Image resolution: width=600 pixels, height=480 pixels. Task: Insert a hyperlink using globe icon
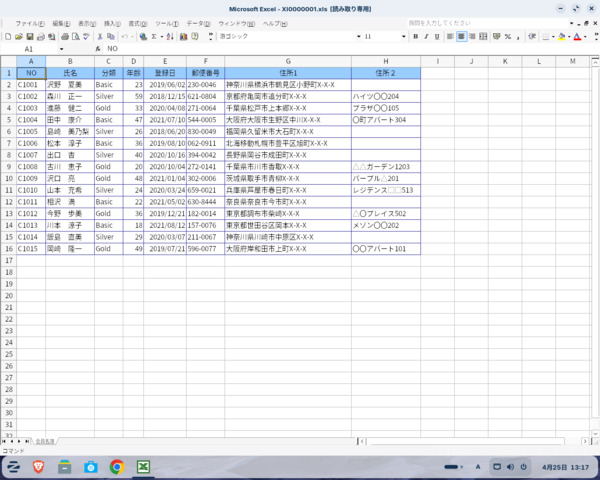pos(143,37)
